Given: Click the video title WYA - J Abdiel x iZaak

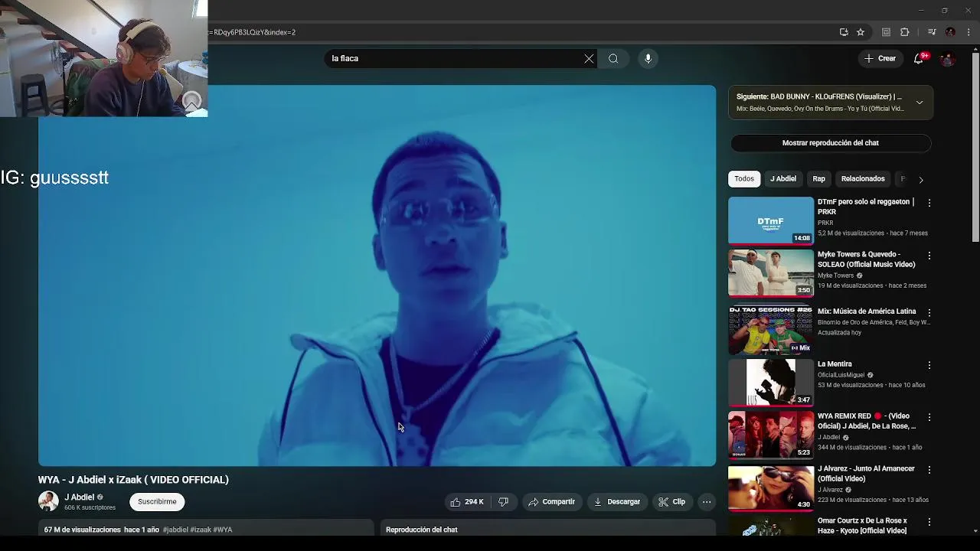Looking at the screenshot, I should point(133,480).
